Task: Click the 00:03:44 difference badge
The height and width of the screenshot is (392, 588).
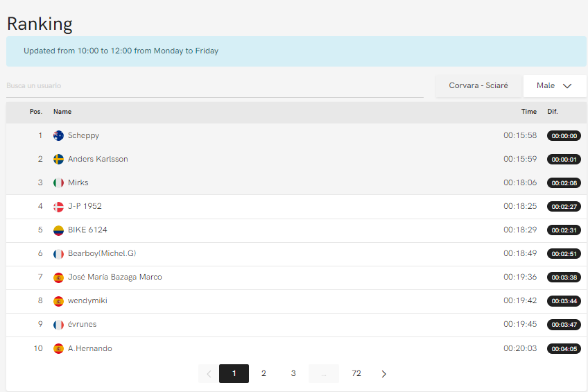Action: 564,301
